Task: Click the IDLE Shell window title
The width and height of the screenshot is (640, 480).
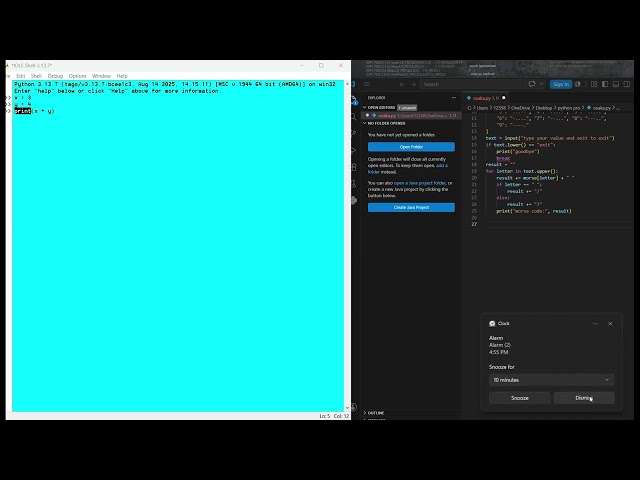Action: (x=31, y=65)
